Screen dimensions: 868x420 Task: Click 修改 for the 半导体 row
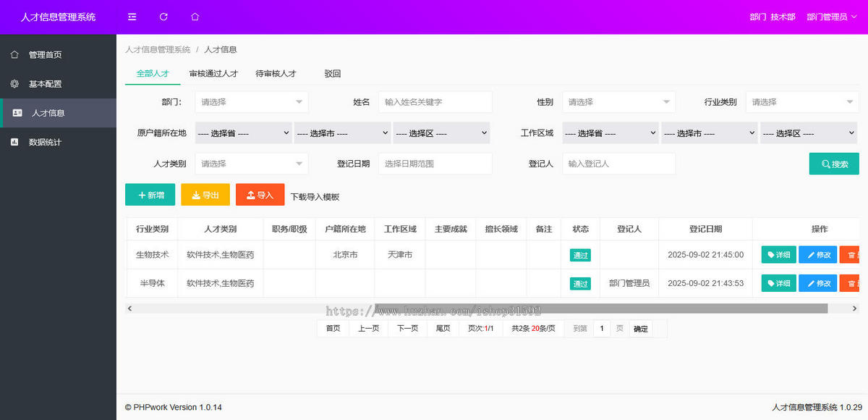pyautogui.click(x=818, y=283)
